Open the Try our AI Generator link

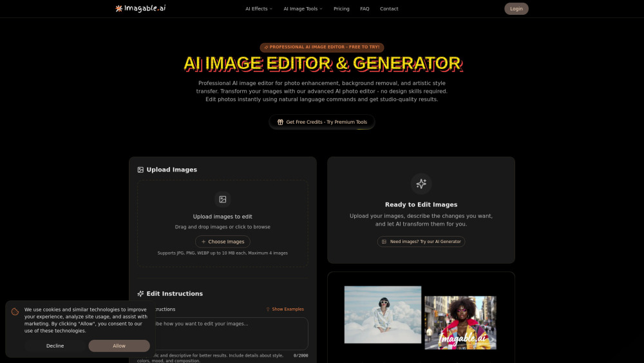421,242
